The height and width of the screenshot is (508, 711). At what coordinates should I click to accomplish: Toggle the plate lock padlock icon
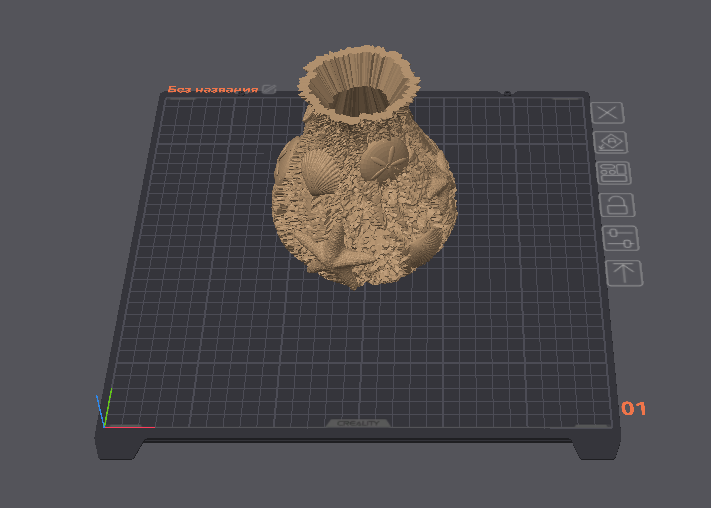[x=617, y=205]
